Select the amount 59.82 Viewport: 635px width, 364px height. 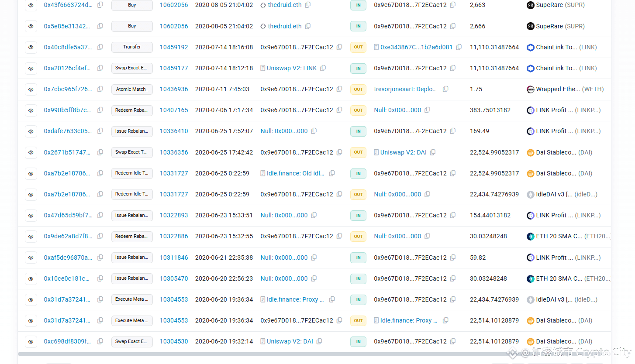point(478,258)
